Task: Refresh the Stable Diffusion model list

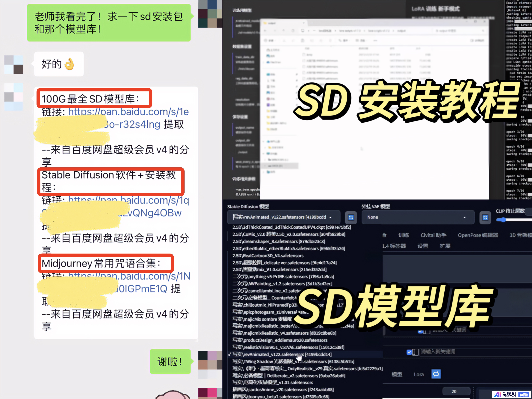Action: pyautogui.click(x=351, y=218)
